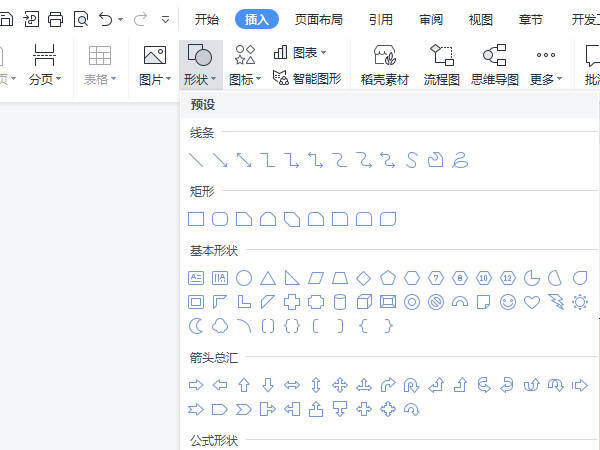Insert a plain rectangle shape
The width and height of the screenshot is (600, 450).
(x=196, y=219)
